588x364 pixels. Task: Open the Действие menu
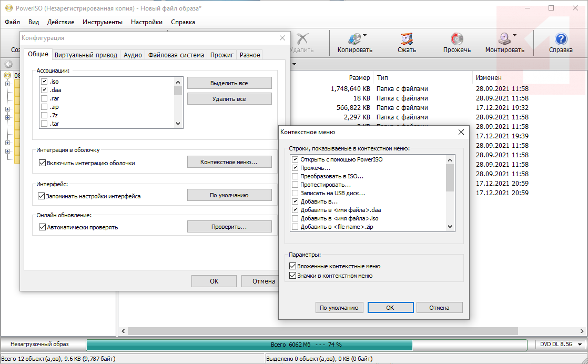(61, 22)
